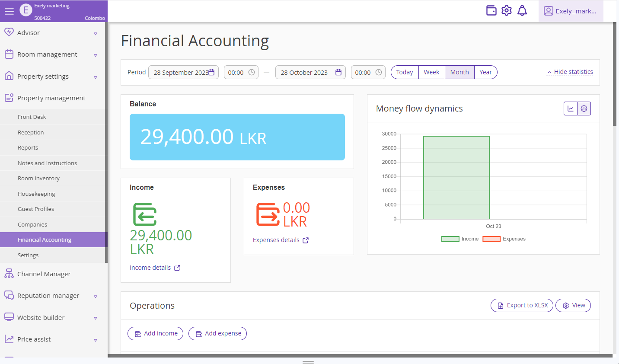The image size is (619, 364).
Task: Open Front Desk in sidebar
Action: pyautogui.click(x=32, y=117)
